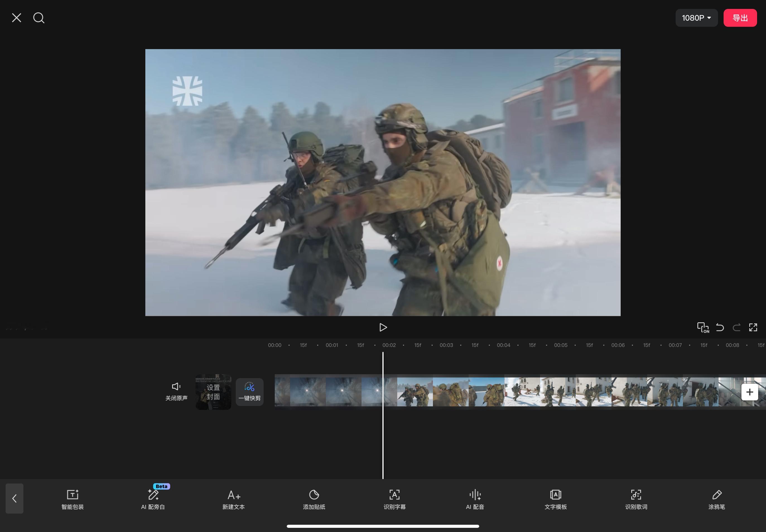Select the 识别字幕 subtitle recognition tool
The width and height of the screenshot is (766, 532).
395,499
